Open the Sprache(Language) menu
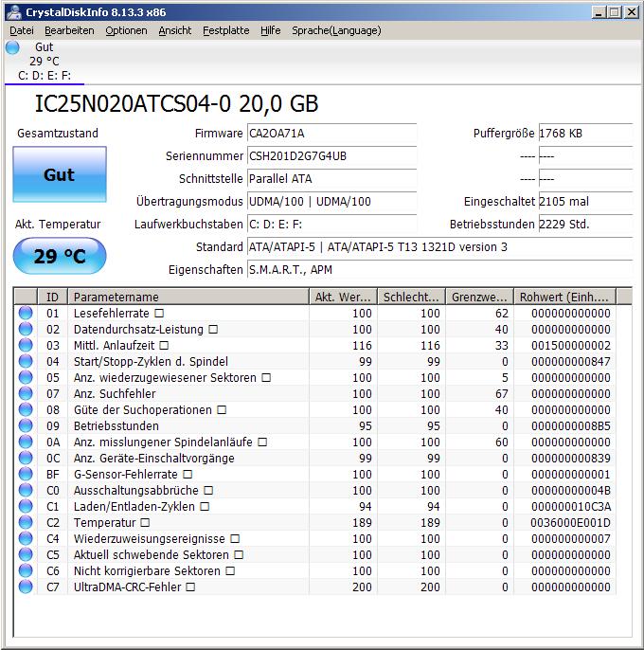This screenshot has width=644, height=650. tap(336, 30)
